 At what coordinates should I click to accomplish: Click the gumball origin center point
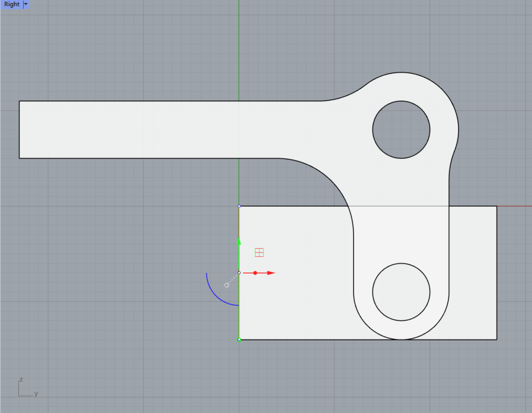239,273
